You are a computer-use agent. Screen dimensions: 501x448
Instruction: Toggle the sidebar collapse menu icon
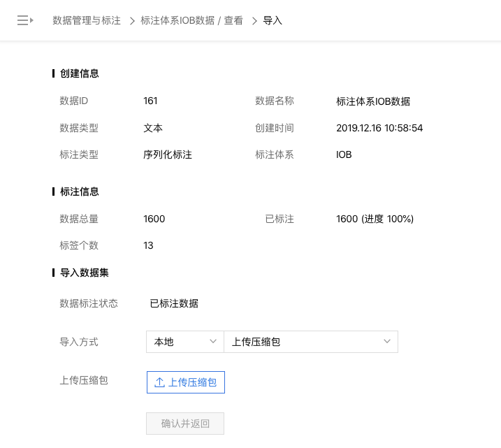25,20
